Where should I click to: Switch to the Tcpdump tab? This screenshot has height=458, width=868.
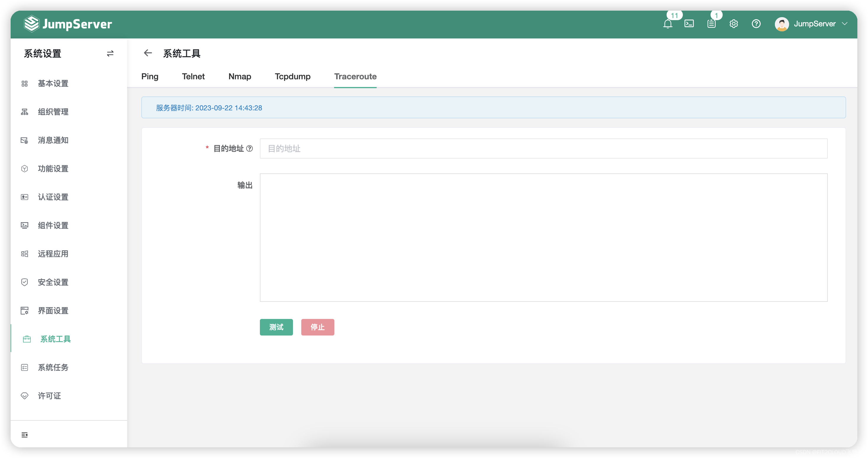(x=292, y=77)
